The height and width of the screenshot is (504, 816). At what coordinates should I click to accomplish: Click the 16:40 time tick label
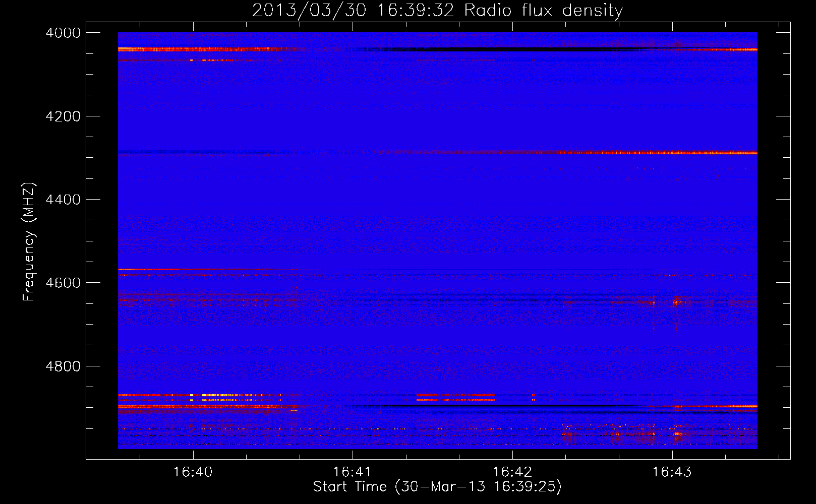pyautogui.click(x=193, y=472)
